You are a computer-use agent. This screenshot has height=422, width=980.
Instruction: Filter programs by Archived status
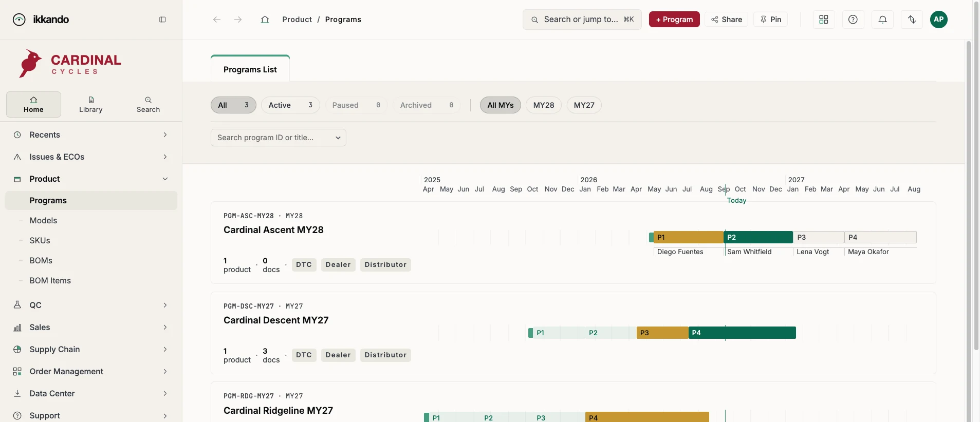pyautogui.click(x=427, y=105)
